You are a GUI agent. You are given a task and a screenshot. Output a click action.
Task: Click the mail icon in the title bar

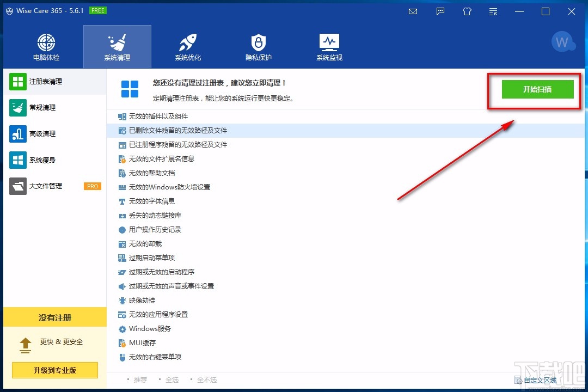point(413,11)
